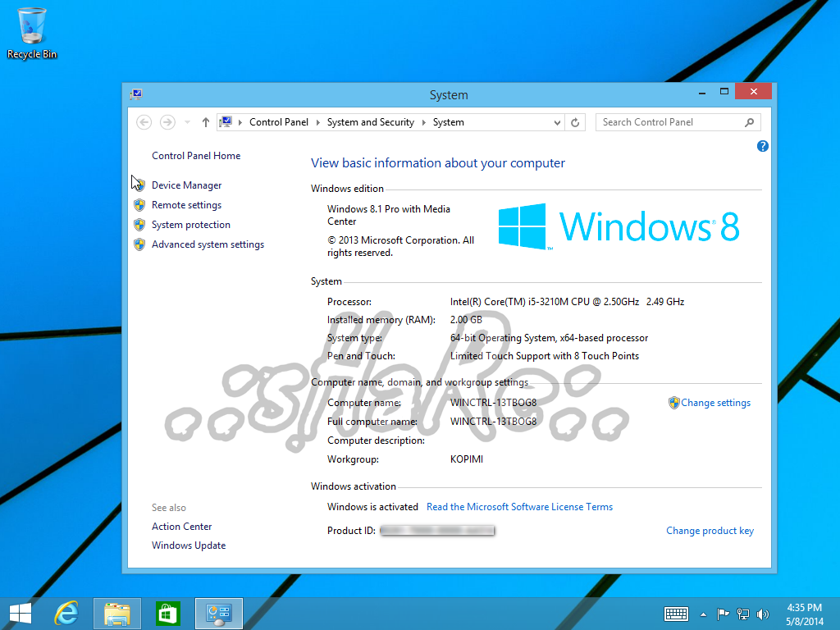Click the System window title bar icon

(136, 94)
